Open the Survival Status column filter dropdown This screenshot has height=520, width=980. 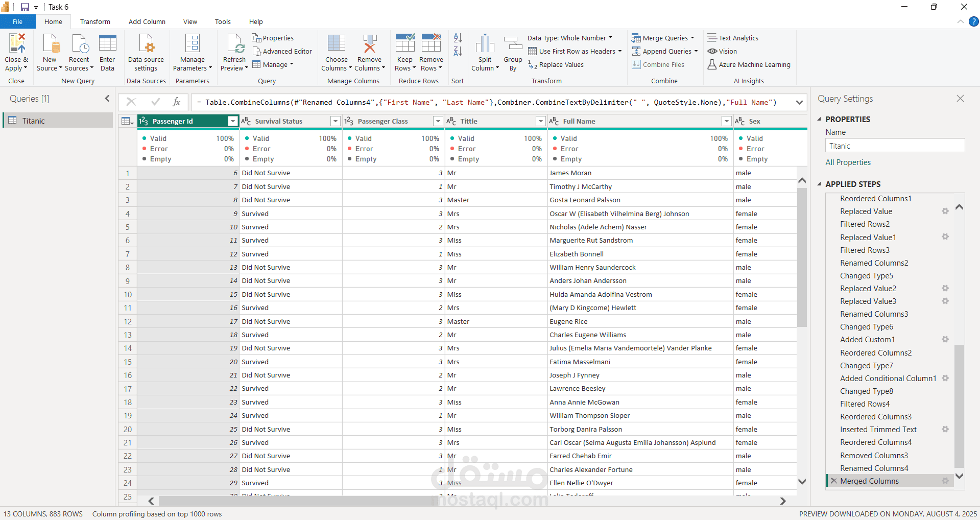coord(335,121)
